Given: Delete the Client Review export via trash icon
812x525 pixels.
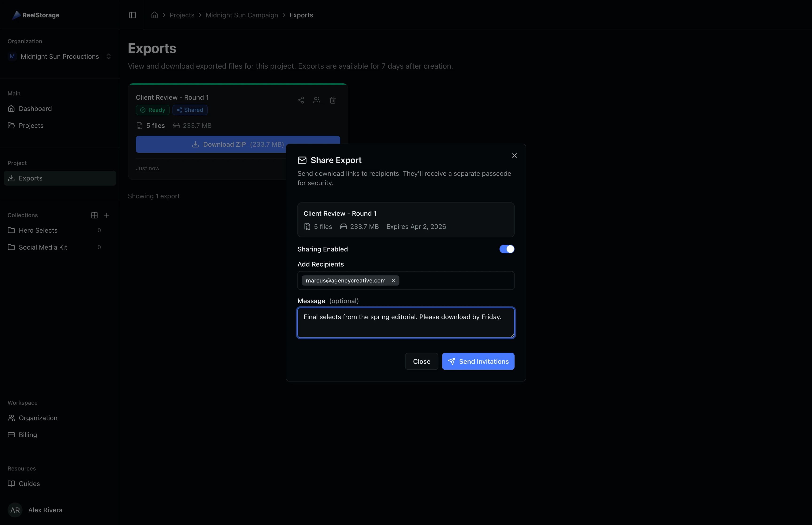Looking at the screenshot, I should tap(332, 100).
